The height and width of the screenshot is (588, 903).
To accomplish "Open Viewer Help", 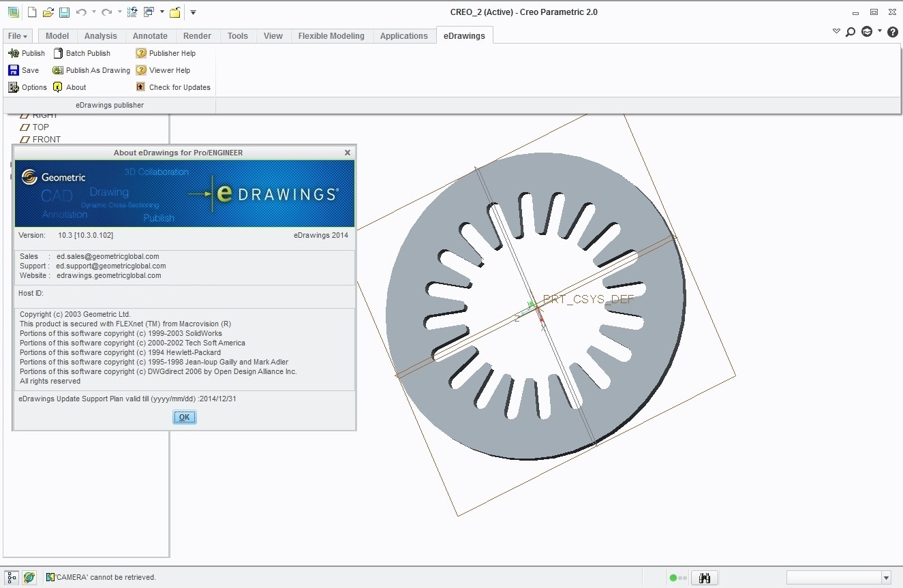I will [x=163, y=70].
